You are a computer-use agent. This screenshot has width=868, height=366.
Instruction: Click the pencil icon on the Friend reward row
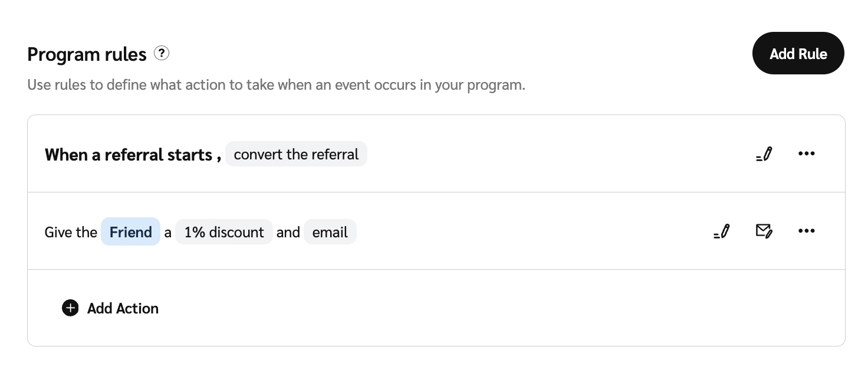pos(722,231)
